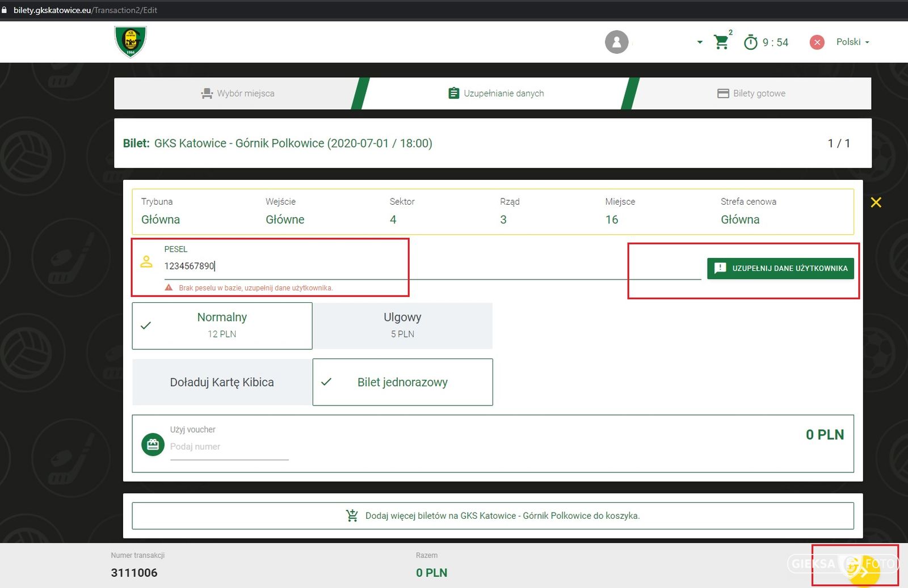Choose the Ulgowy 5 PLN ticket type
The height and width of the screenshot is (588, 908).
[x=402, y=325]
